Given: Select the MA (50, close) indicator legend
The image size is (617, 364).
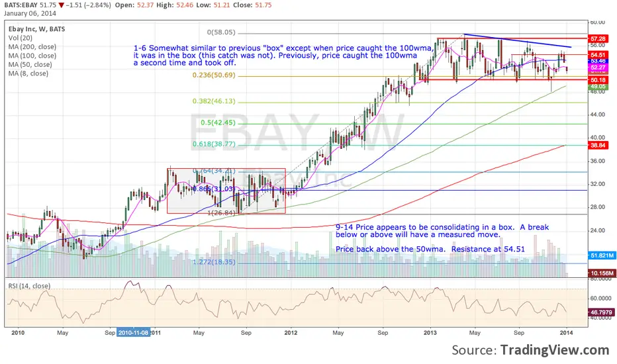Looking at the screenshot, I should (x=30, y=65).
